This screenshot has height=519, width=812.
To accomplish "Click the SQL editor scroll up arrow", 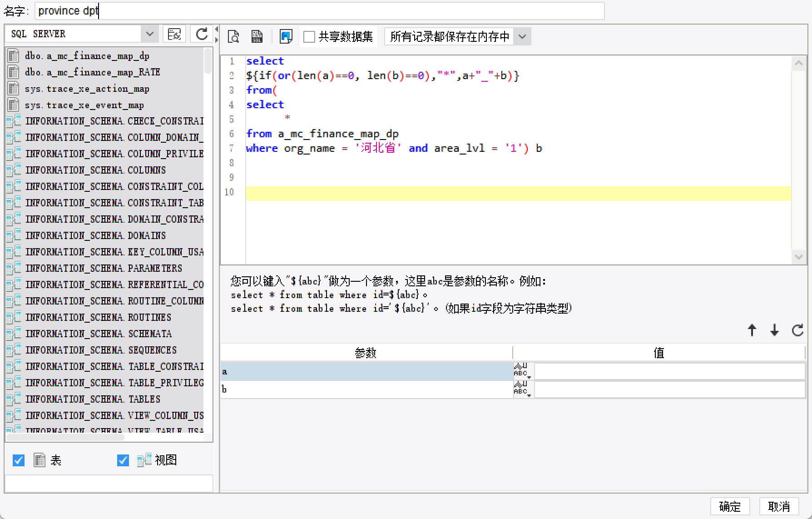I will point(798,63).
